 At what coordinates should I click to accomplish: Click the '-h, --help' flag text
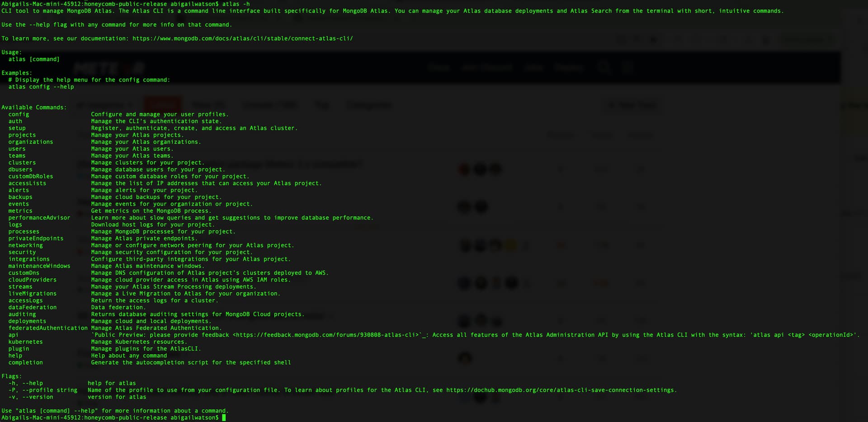click(25, 383)
